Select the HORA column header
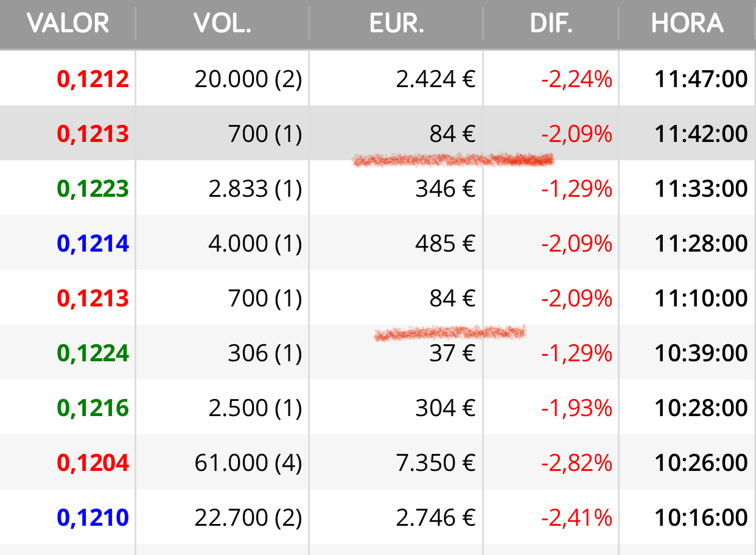The image size is (756, 555). click(687, 24)
